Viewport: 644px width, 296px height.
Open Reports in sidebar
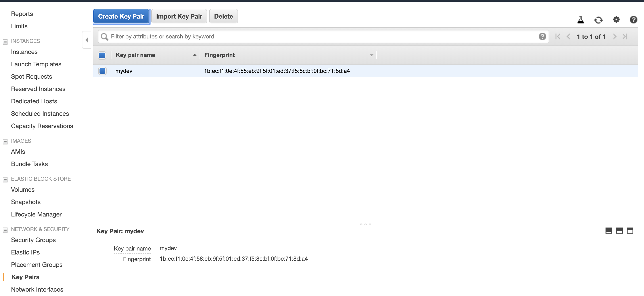[x=22, y=14]
